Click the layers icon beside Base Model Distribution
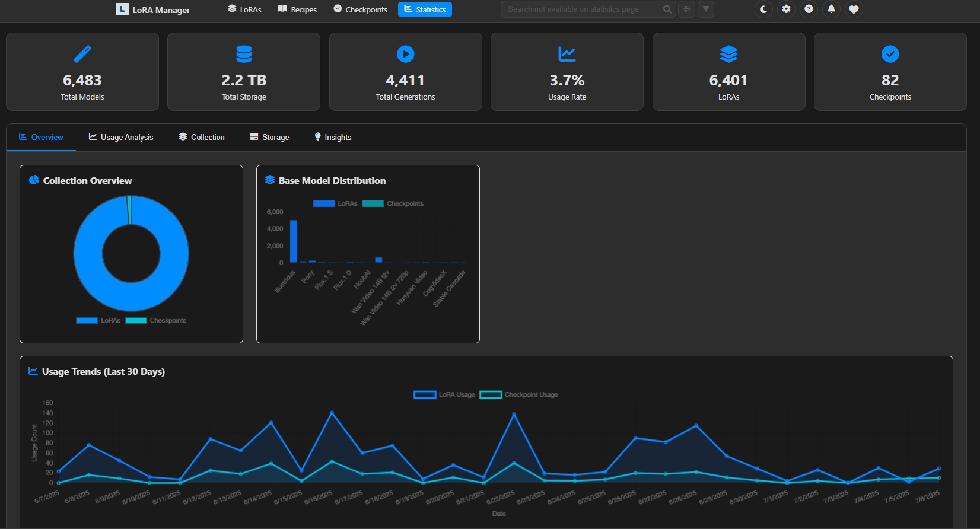This screenshot has height=529, width=980. (x=270, y=180)
